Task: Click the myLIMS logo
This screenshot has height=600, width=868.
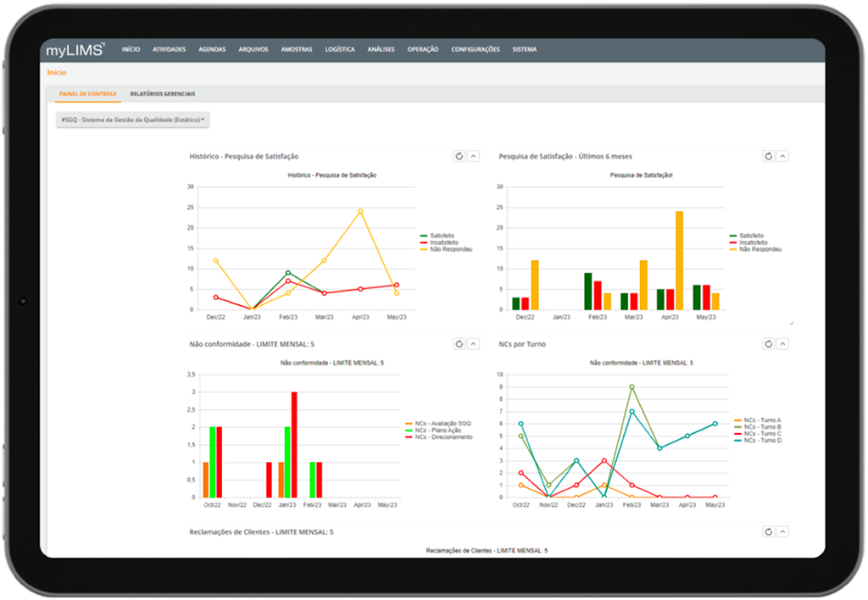Action: click(x=75, y=50)
